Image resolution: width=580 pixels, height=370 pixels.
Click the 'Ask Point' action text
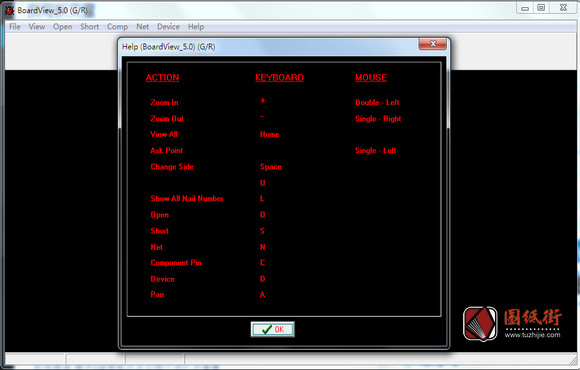click(166, 151)
